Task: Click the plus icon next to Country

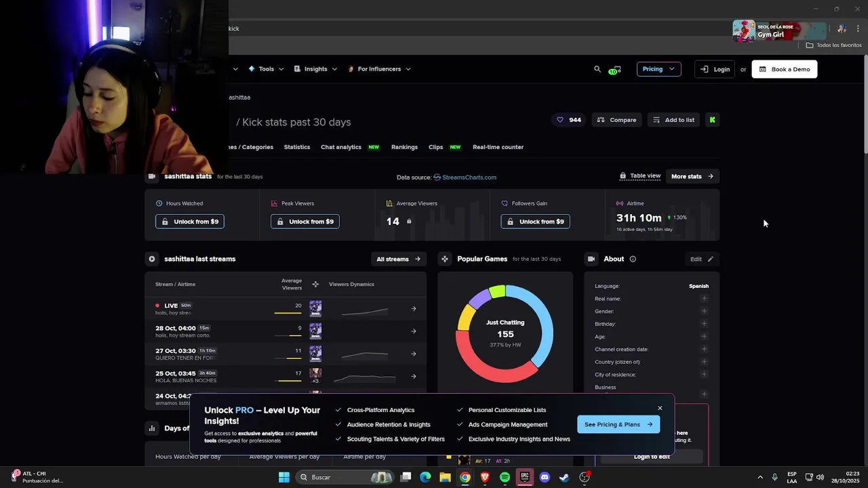Action: 704,362
